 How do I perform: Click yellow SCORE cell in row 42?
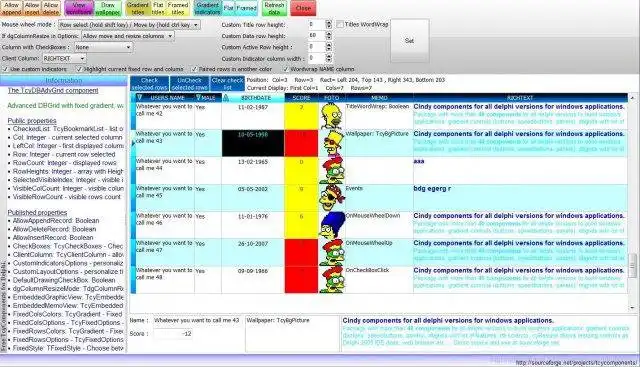coord(301,116)
